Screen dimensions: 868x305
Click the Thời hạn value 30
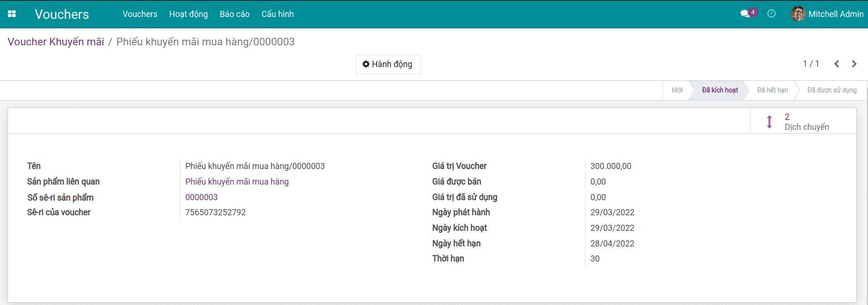point(595,259)
